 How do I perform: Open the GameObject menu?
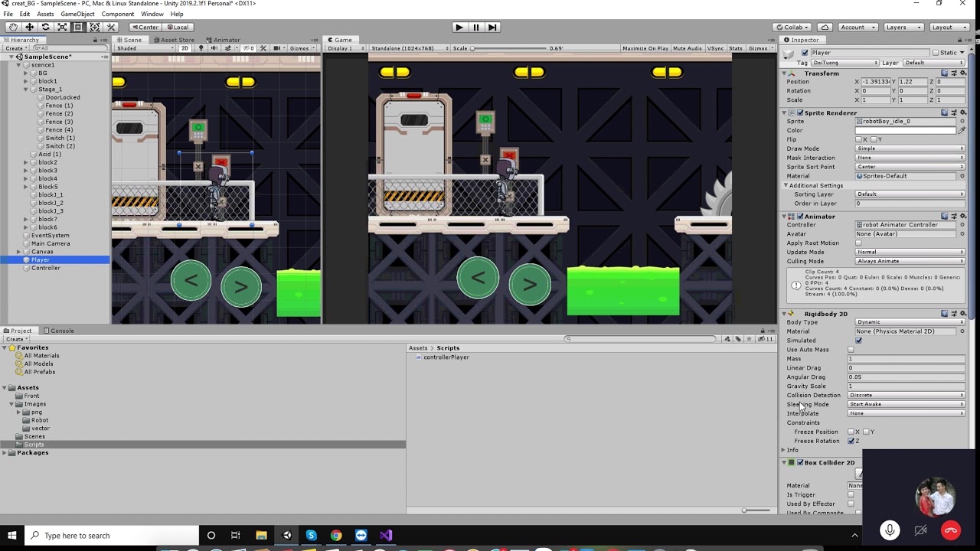coord(77,14)
